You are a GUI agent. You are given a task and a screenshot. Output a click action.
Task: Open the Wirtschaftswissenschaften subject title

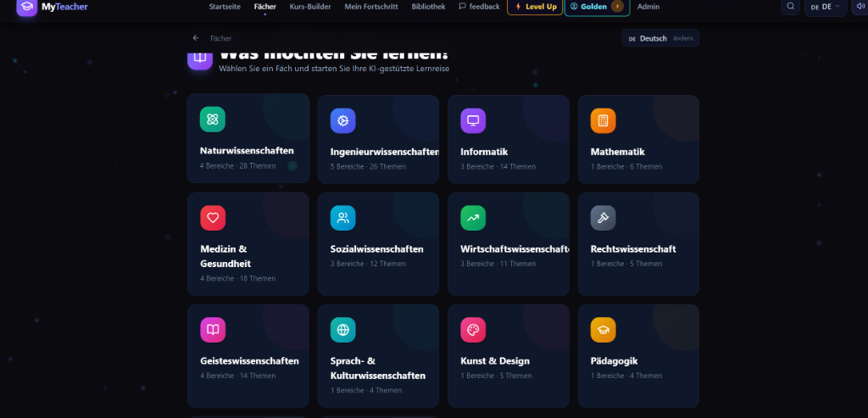pos(515,249)
